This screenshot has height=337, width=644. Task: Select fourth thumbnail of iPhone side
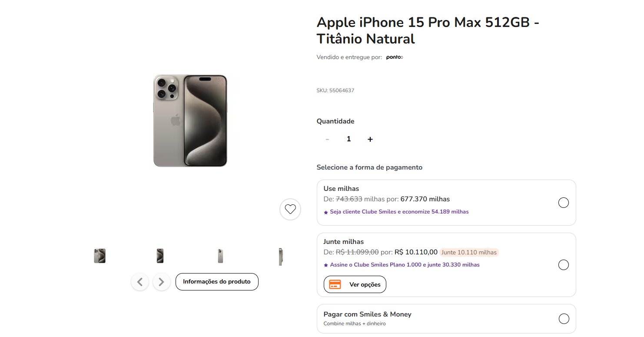(281, 257)
